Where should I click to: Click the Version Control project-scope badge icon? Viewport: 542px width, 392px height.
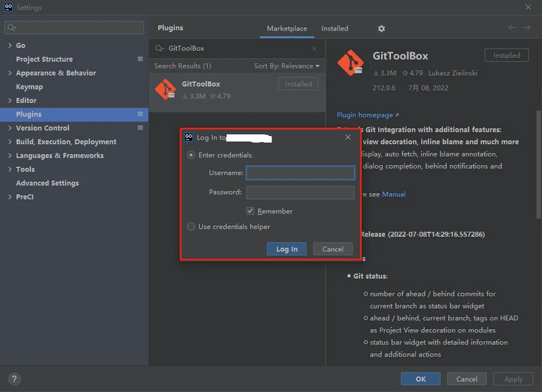pyautogui.click(x=140, y=128)
